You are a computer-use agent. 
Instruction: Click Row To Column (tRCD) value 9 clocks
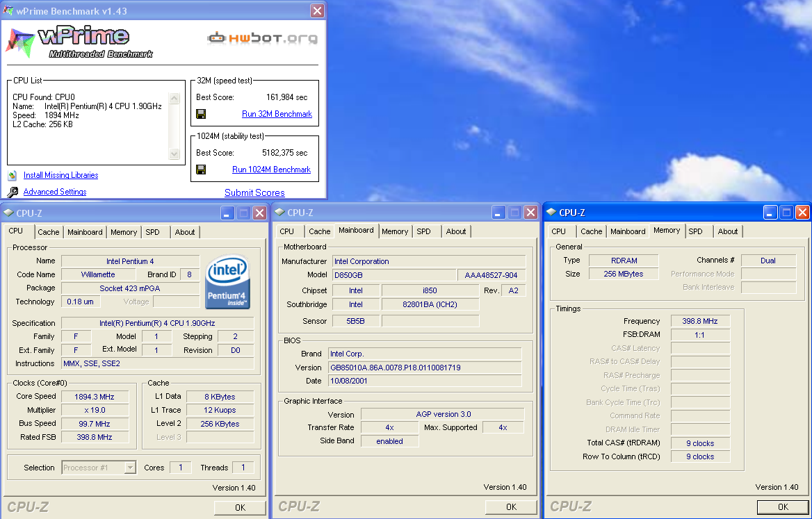(x=700, y=457)
